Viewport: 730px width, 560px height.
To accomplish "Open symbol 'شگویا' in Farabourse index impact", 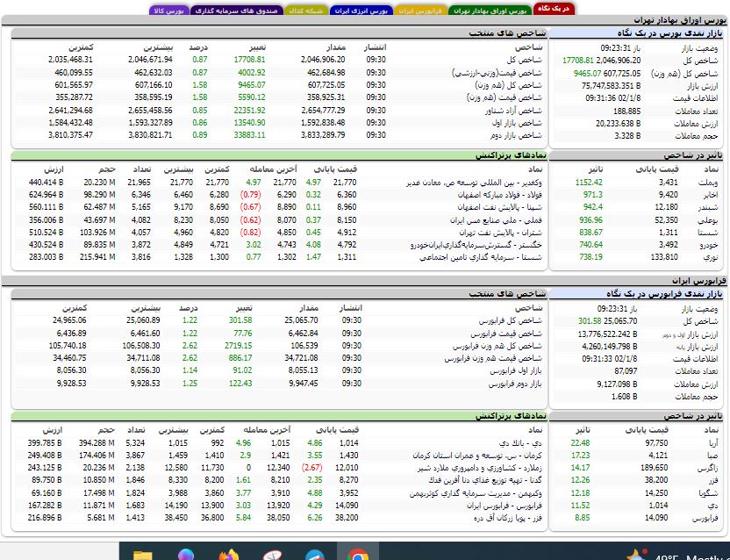I will click(709, 493).
